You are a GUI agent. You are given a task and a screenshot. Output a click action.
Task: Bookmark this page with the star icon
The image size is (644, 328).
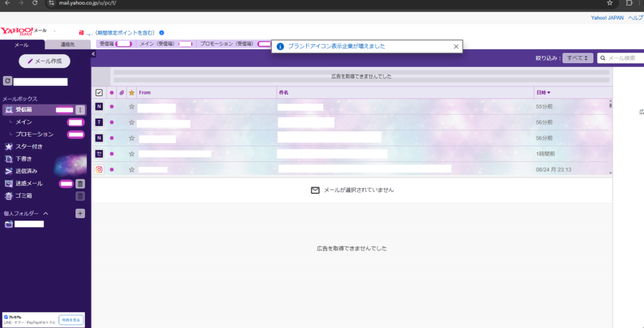pos(610,3)
